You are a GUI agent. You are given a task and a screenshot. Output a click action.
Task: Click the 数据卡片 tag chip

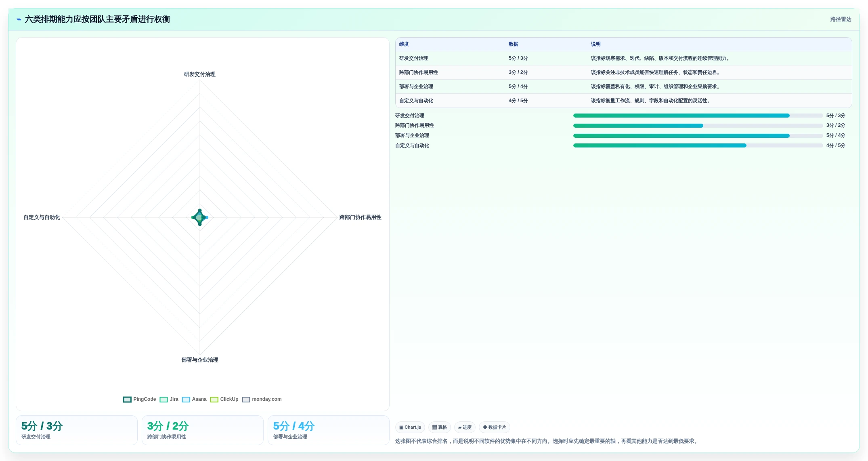tap(495, 427)
